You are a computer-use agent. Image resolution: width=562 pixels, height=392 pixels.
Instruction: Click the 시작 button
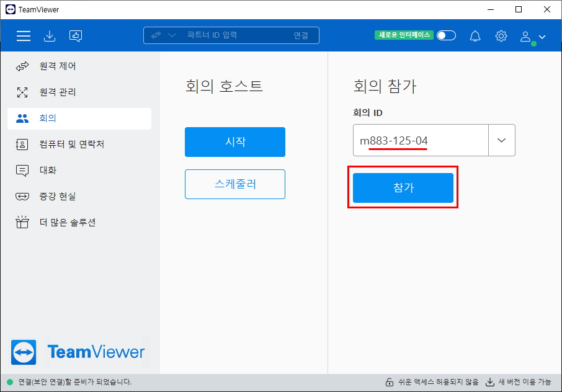click(x=235, y=142)
